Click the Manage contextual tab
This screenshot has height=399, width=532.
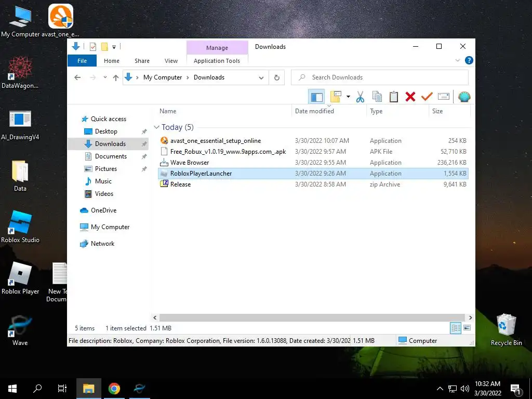217,48
